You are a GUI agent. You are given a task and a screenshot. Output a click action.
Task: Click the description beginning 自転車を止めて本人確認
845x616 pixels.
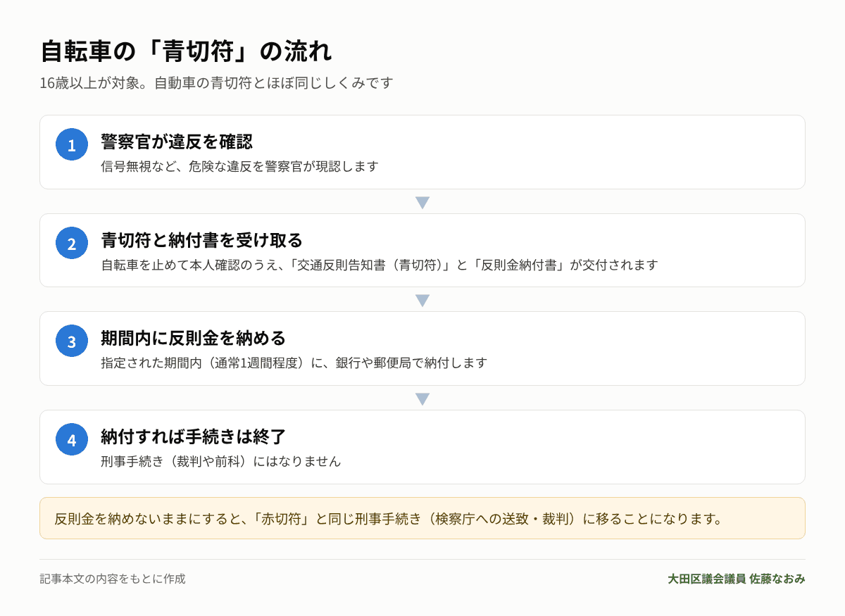(x=380, y=265)
